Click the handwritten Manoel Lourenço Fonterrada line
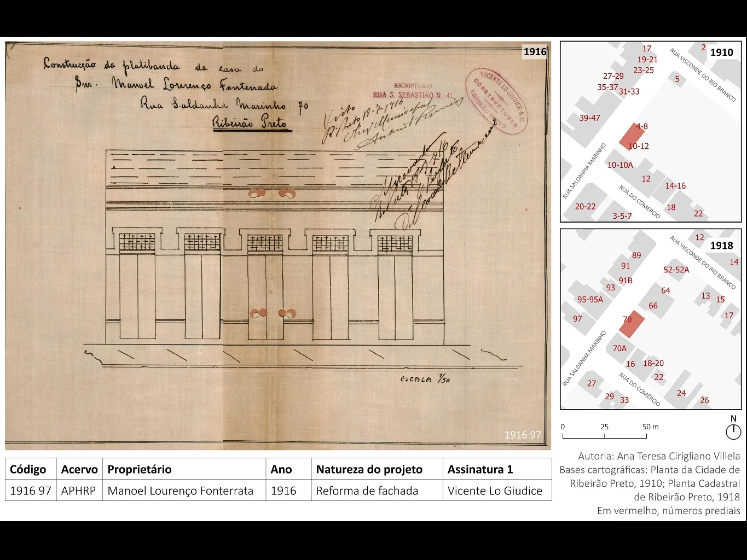747x560 pixels. tap(176, 84)
